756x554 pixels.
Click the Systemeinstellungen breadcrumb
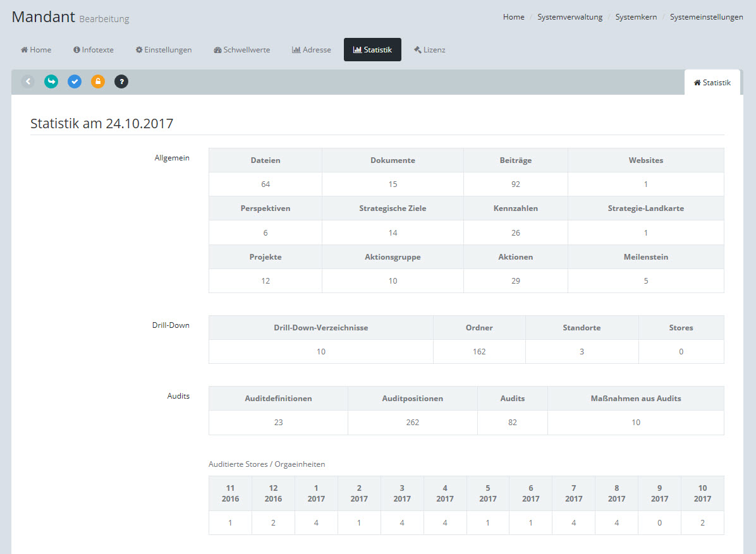point(706,17)
